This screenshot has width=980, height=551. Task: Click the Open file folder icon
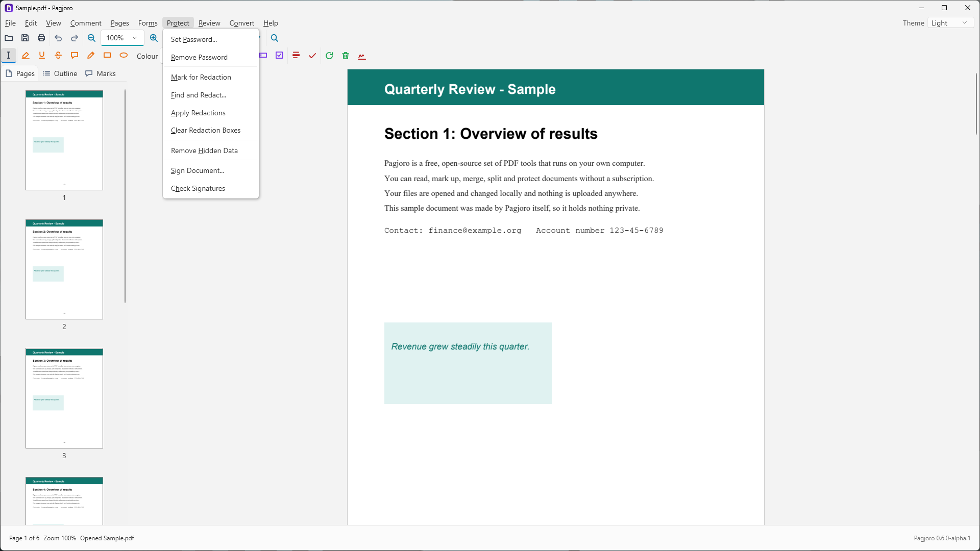pyautogui.click(x=9, y=38)
